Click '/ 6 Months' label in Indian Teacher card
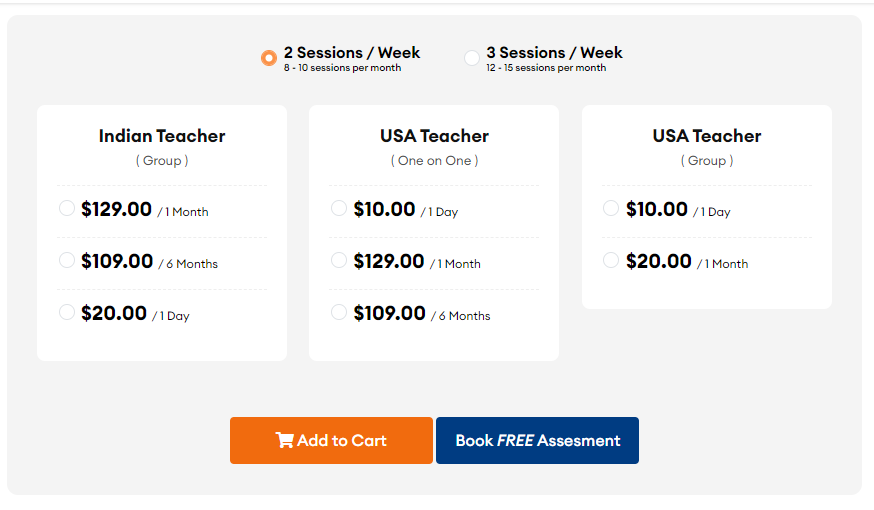This screenshot has width=874, height=510. pos(187,264)
